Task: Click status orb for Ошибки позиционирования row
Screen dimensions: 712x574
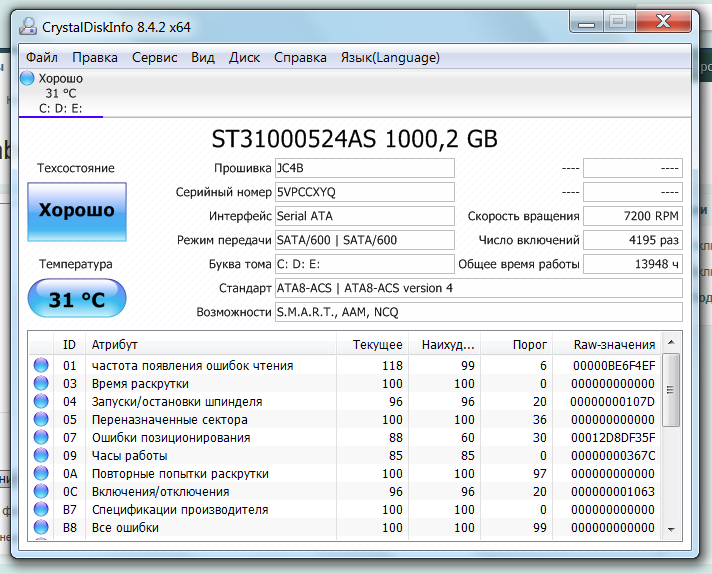Action: 41,438
